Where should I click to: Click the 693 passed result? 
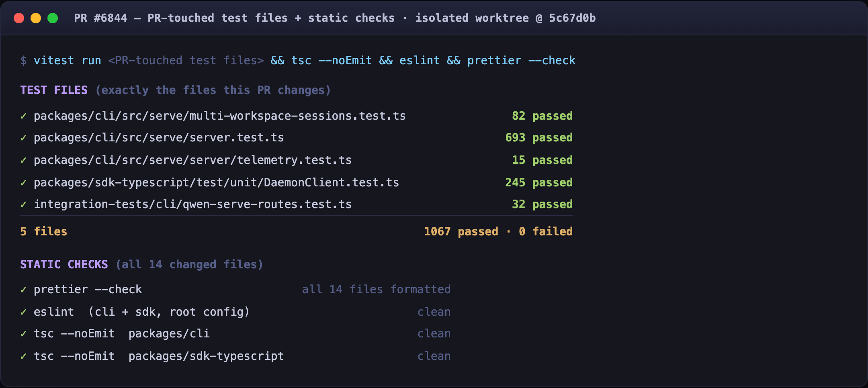tap(539, 138)
